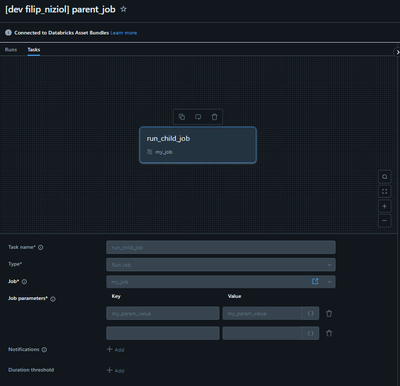This screenshot has height=386, width=400.
Task: Click the disable task icon above the node
Action: tap(198, 117)
